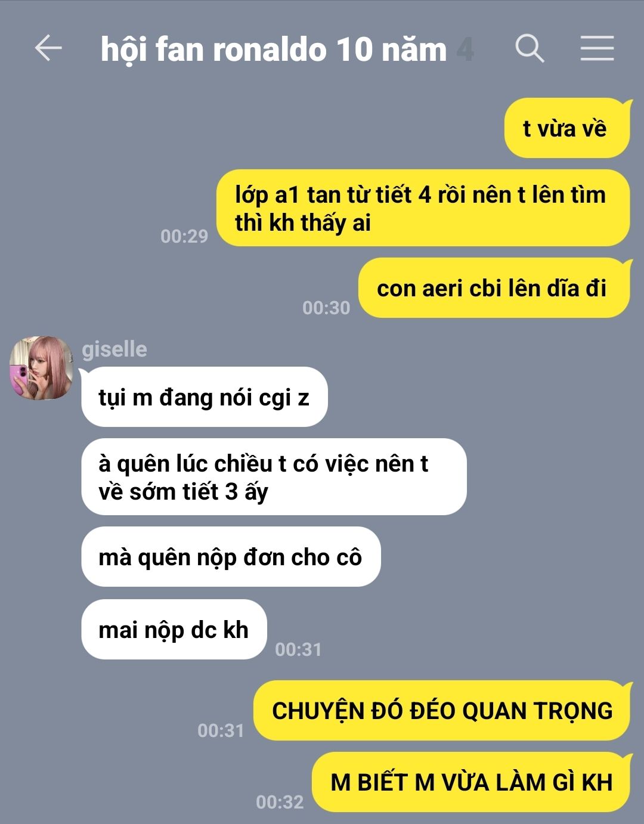Tap the 00:29 timestamp
Image resolution: width=644 pixels, height=824 pixels.
184,236
